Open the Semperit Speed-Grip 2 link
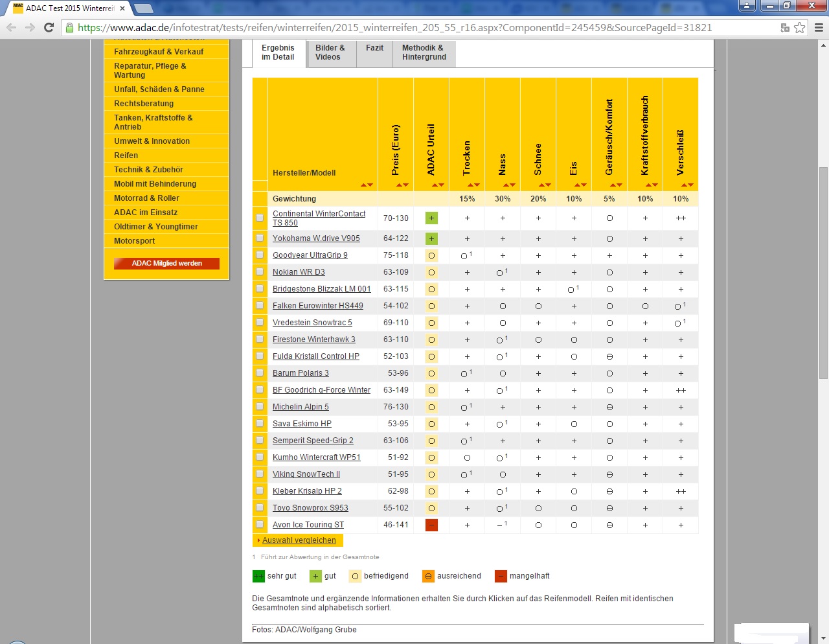 pos(313,441)
